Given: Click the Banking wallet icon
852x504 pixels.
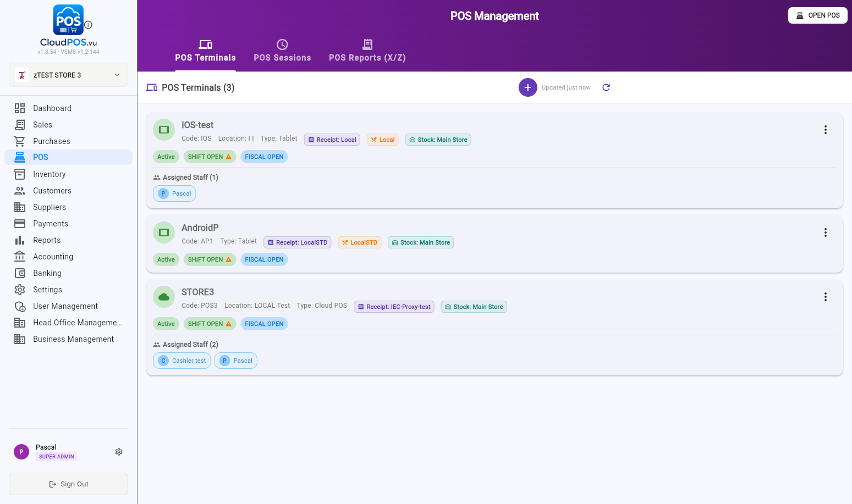Looking at the screenshot, I should coord(20,273).
